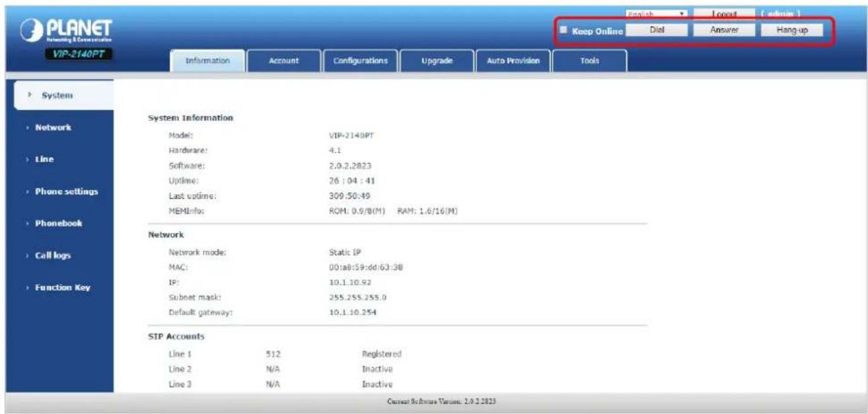Click the Answer button

pos(724,30)
